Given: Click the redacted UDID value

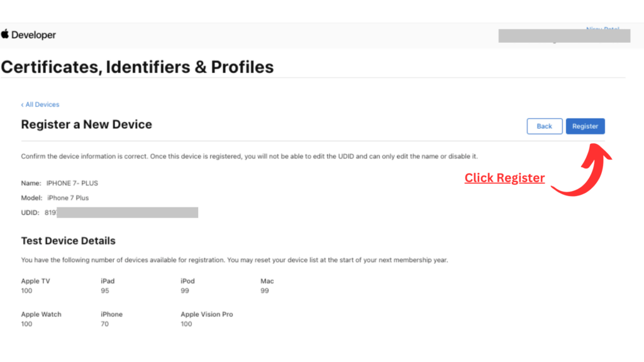Looking at the screenshot, I should [126, 212].
